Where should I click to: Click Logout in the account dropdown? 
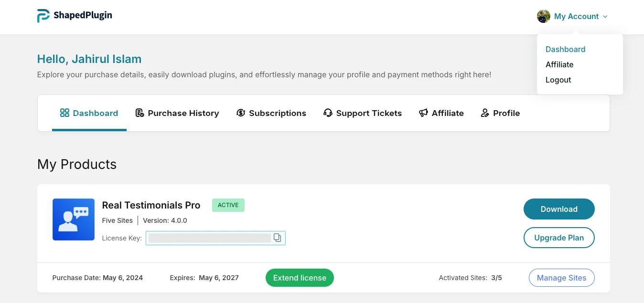(558, 80)
